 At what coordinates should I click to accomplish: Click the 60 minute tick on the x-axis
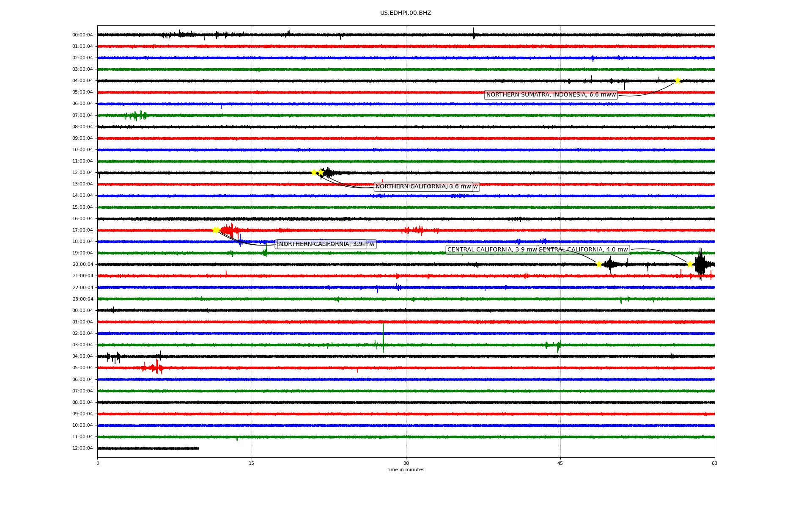(714, 463)
